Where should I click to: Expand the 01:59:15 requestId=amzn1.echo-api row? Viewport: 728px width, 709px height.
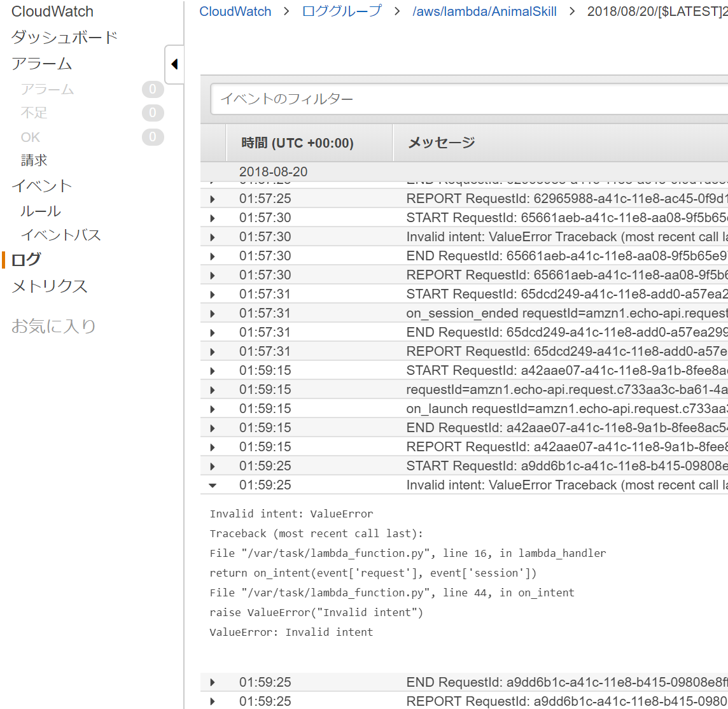pyautogui.click(x=212, y=390)
